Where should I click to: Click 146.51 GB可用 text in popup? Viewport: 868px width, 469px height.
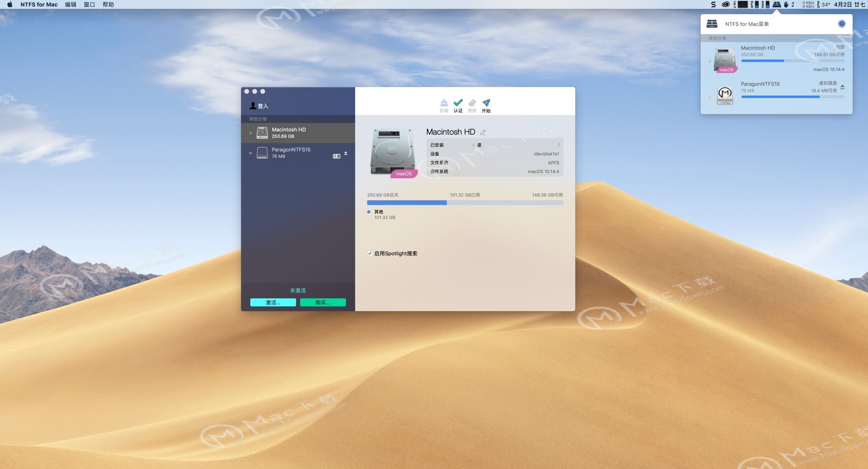pyautogui.click(x=829, y=54)
